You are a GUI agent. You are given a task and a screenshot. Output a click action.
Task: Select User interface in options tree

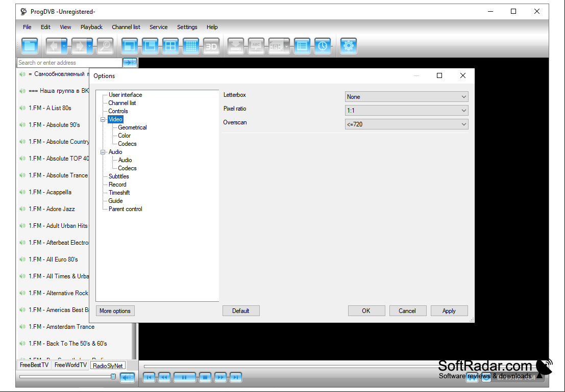[126, 95]
